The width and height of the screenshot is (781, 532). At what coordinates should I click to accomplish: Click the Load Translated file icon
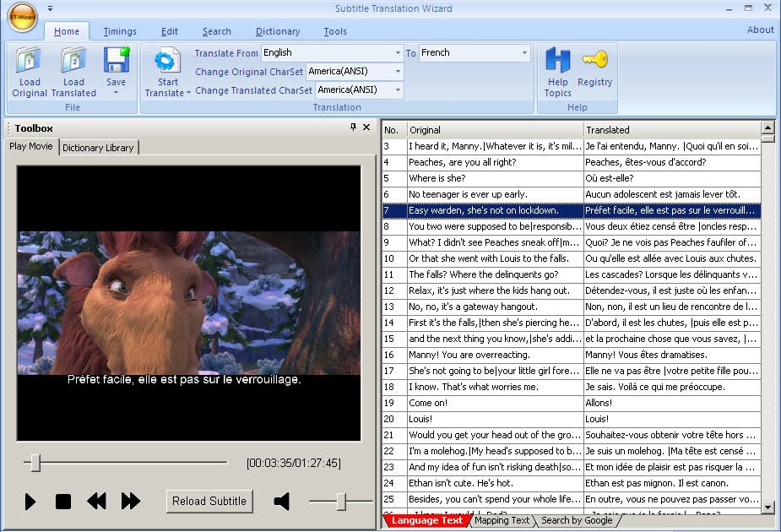click(x=73, y=60)
